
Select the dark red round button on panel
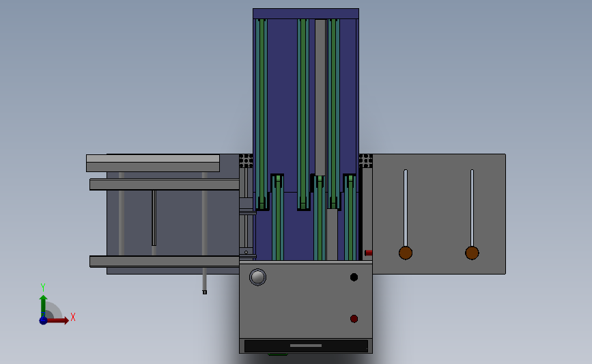tap(354, 319)
